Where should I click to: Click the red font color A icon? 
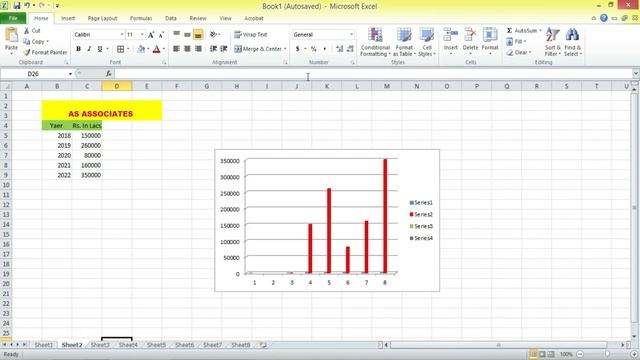(156, 49)
